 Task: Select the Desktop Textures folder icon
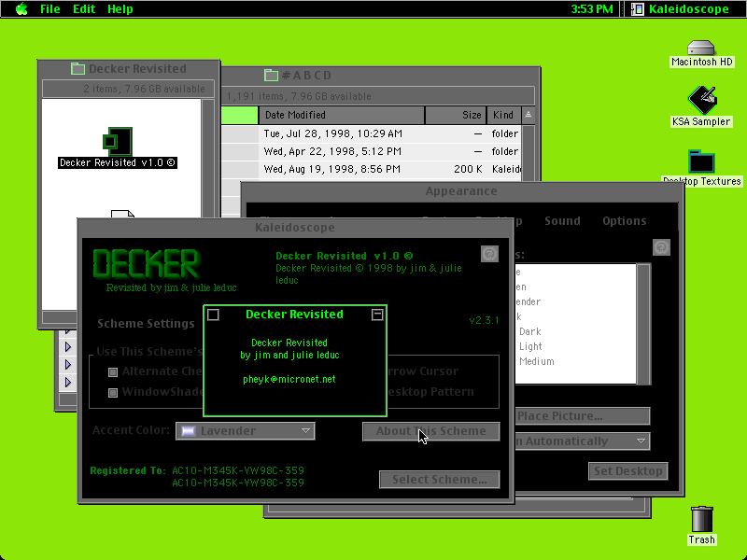701,161
